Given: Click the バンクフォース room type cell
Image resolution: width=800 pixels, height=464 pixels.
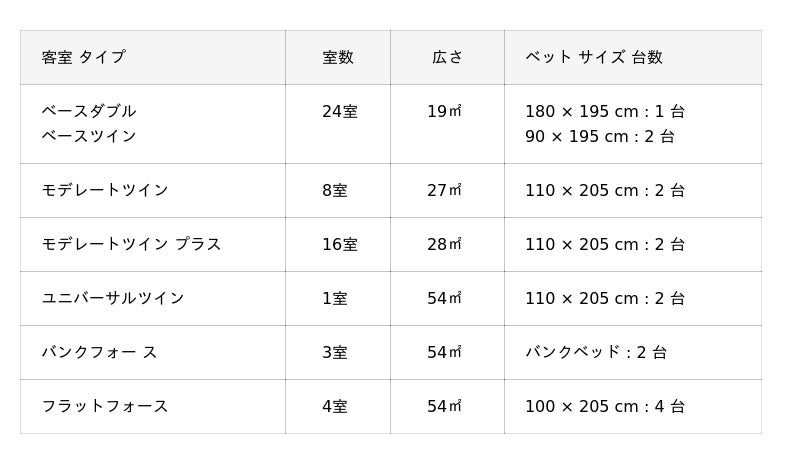Looking at the screenshot, I should pos(99,352).
